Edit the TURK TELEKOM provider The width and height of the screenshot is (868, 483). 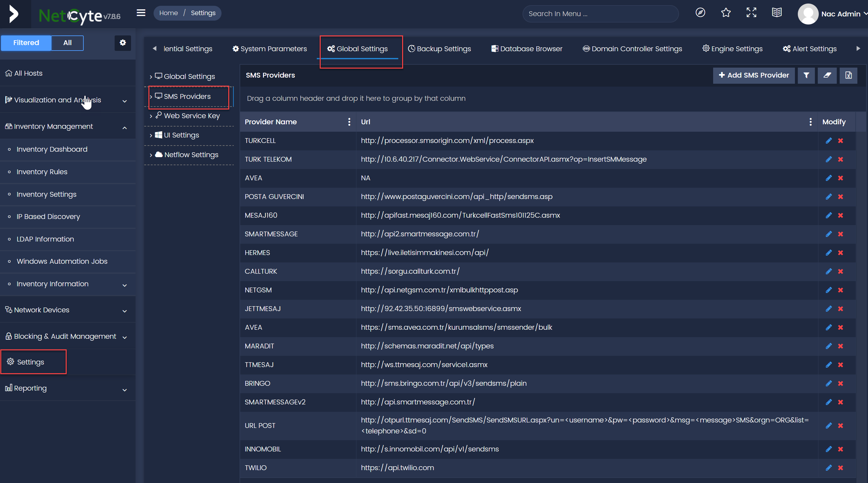(829, 159)
